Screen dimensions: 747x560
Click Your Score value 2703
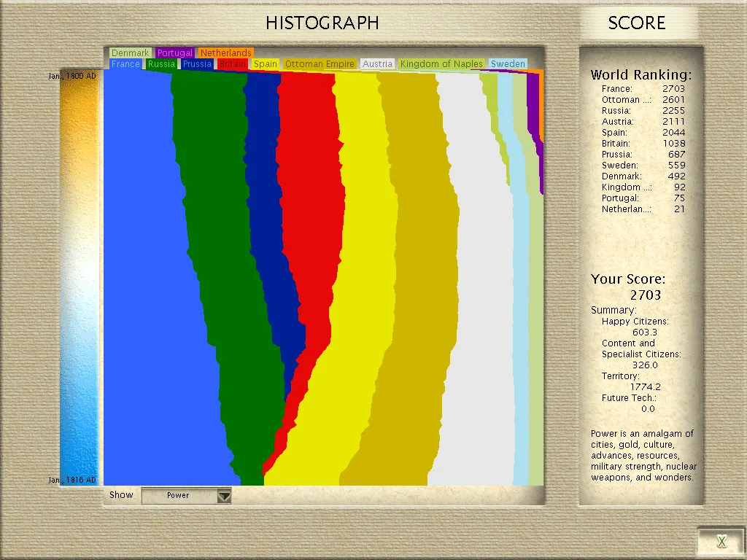coord(645,295)
